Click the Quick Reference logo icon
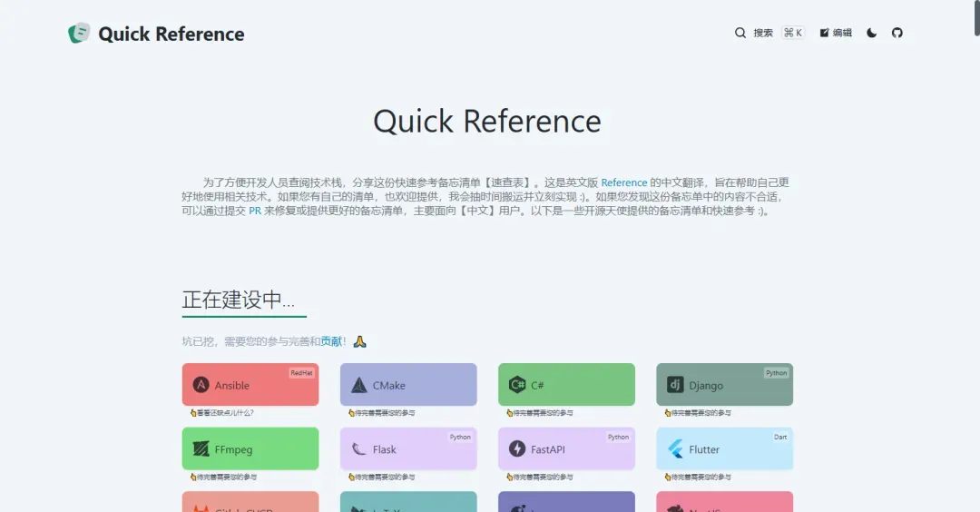Screen dimensions: 980x512 pos(79,33)
